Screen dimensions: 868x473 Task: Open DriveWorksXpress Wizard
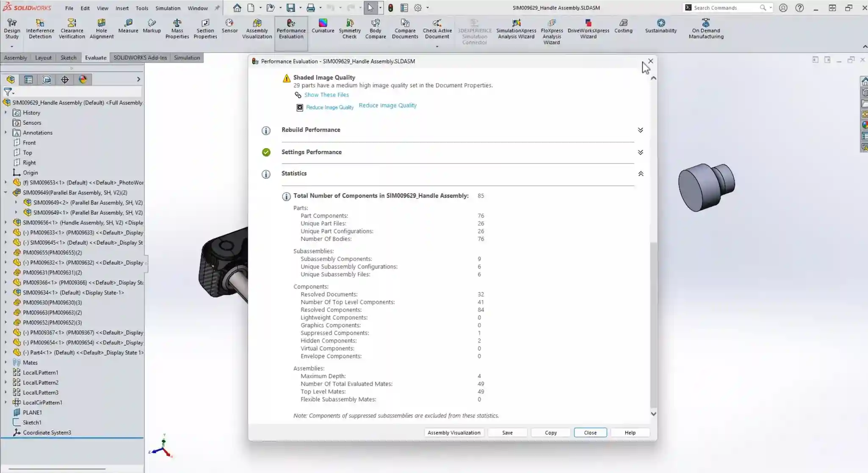click(588, 29)
